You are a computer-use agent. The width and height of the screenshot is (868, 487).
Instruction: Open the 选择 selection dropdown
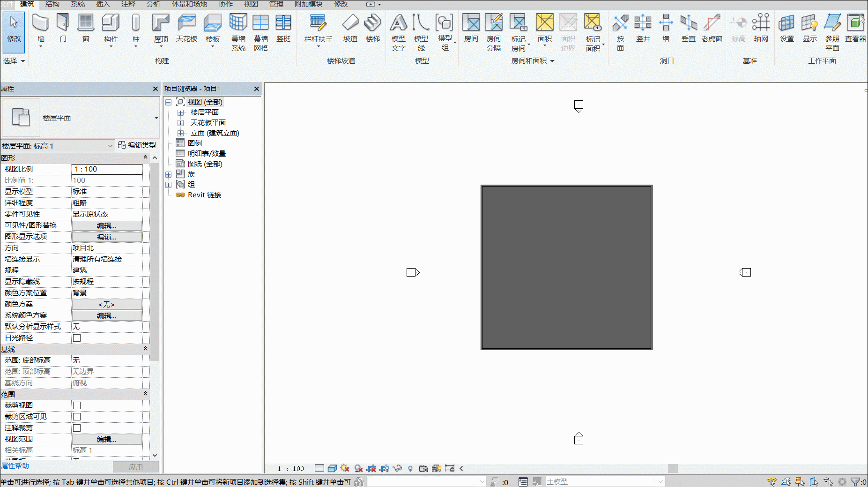[x=14, y=61]
